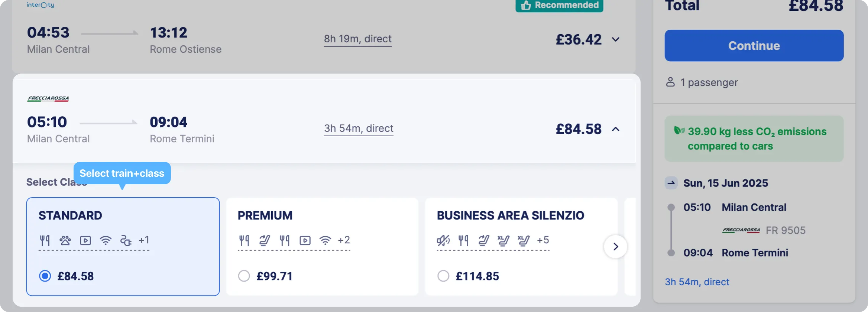Select the BUSINESS AREA SILENZIO £114.85 option
The image size is (868, 312).
443,276
